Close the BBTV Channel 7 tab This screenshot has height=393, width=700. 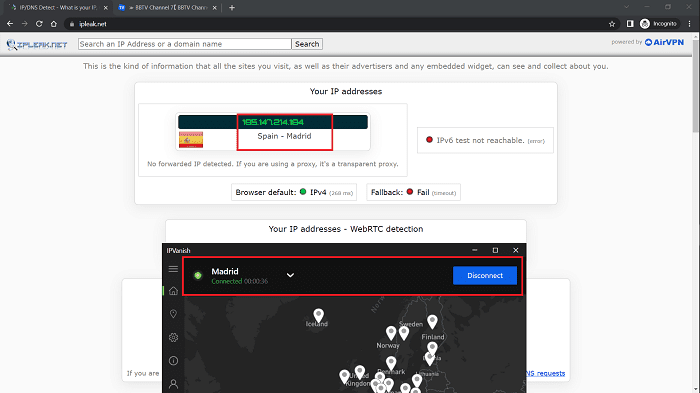215,8
